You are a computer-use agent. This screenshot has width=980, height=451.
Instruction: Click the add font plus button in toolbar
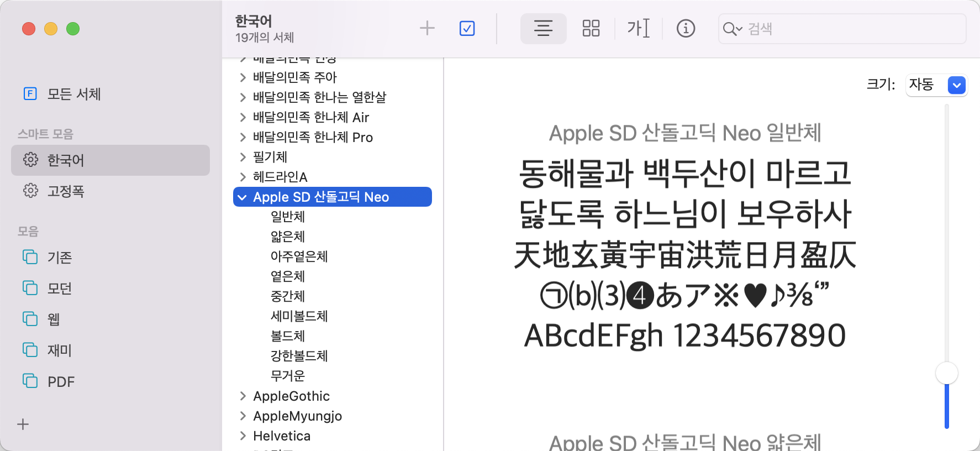(427, 28)
